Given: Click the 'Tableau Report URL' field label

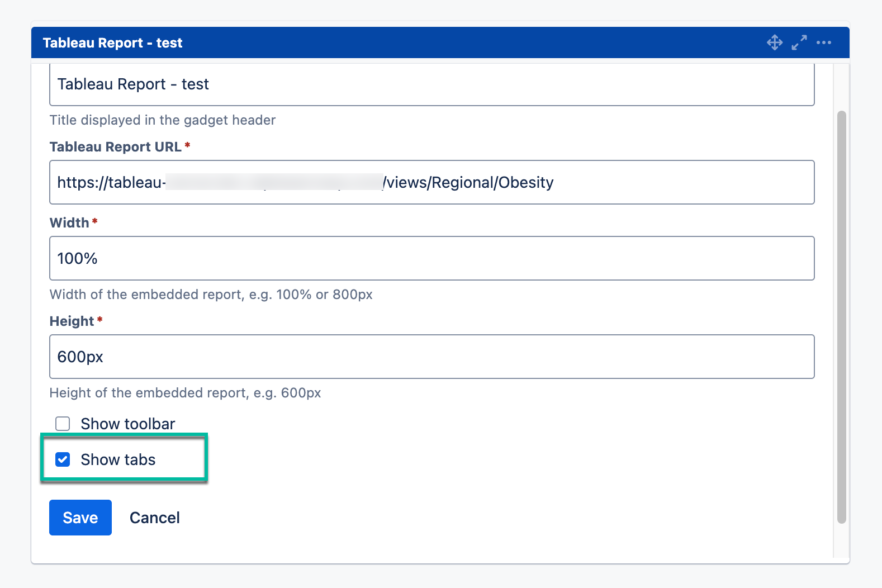Looking at the screenshot, I should coord(115,147).
